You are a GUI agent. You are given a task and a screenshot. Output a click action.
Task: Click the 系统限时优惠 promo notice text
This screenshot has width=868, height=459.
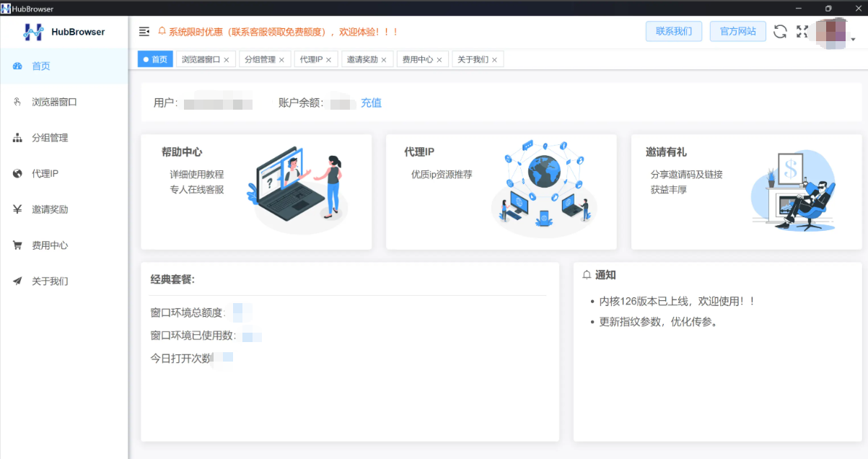tap(283, 32)
